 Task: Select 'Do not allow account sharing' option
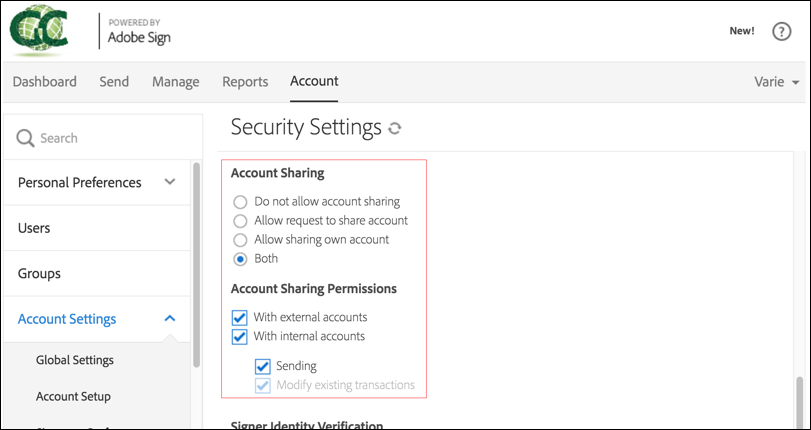240,202
